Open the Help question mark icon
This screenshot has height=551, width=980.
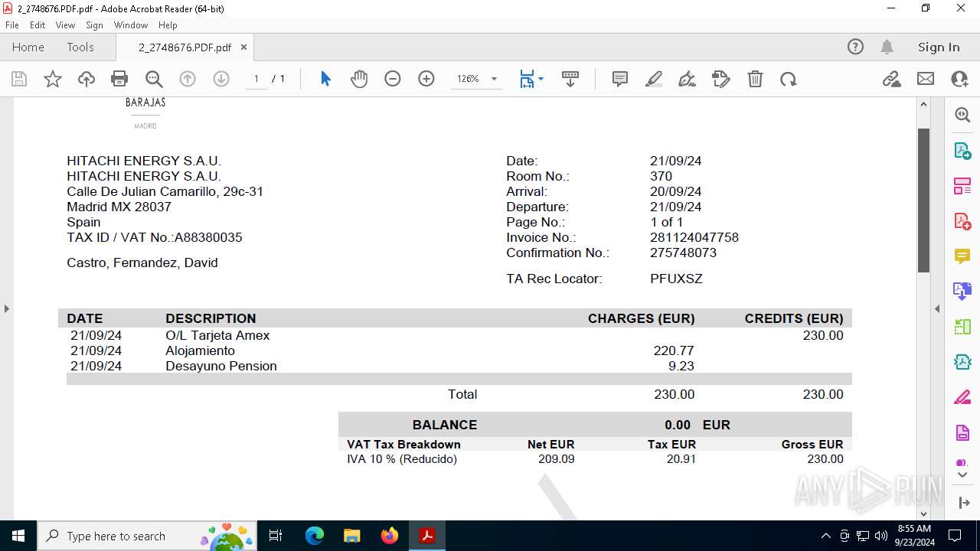pyautogui.click(x=855, y=47)
